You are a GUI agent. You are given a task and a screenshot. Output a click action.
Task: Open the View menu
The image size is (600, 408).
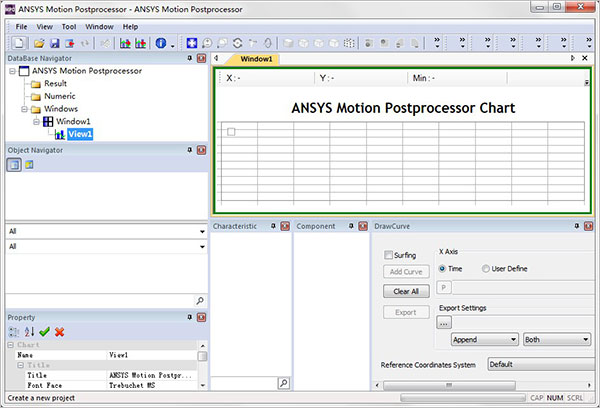pyautogui.click(x=44, y=27)
